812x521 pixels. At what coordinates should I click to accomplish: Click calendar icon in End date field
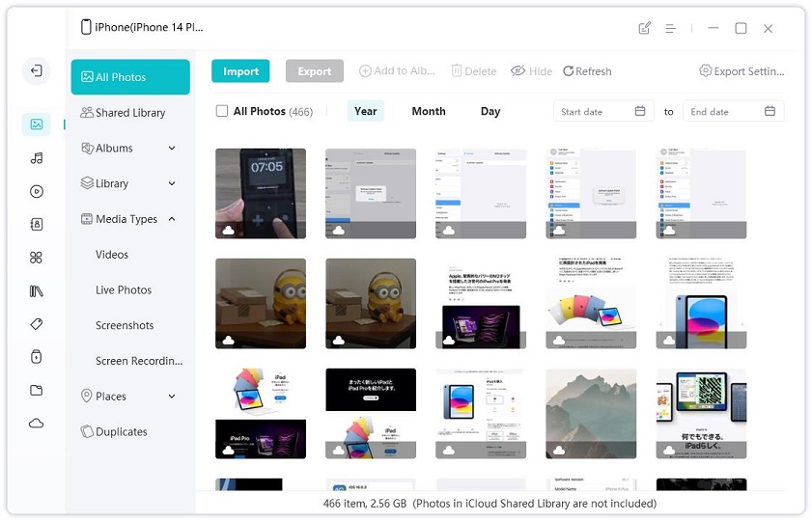[770, 111]
